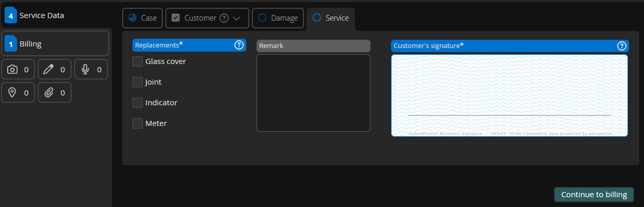Tick the Indicator checkbox

tap(138, 103)
